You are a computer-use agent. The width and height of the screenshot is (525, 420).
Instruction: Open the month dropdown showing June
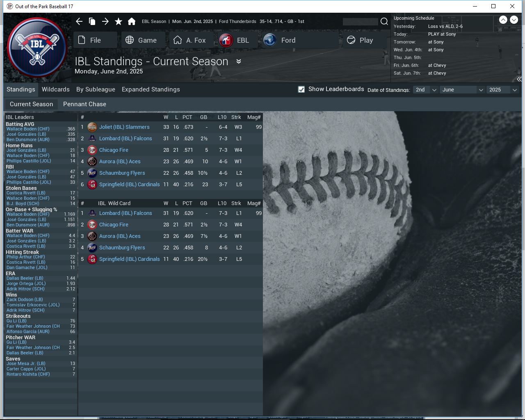[x=462, y=90]
